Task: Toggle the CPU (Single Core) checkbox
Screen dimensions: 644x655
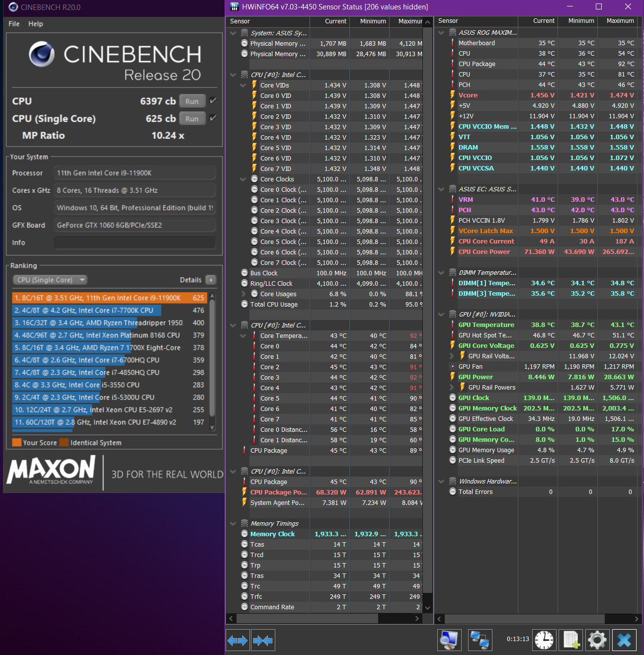Action: (x=213, y=118)
